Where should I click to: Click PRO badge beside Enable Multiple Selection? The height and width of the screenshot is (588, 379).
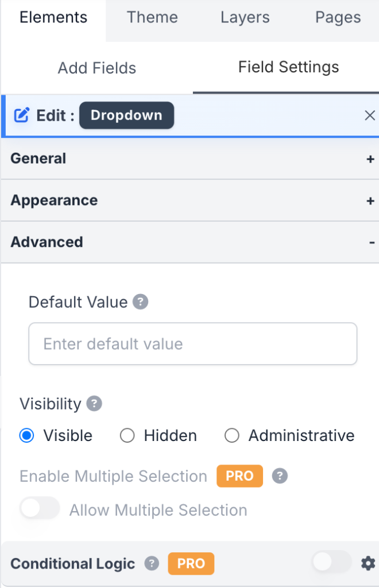coord(239,476)
